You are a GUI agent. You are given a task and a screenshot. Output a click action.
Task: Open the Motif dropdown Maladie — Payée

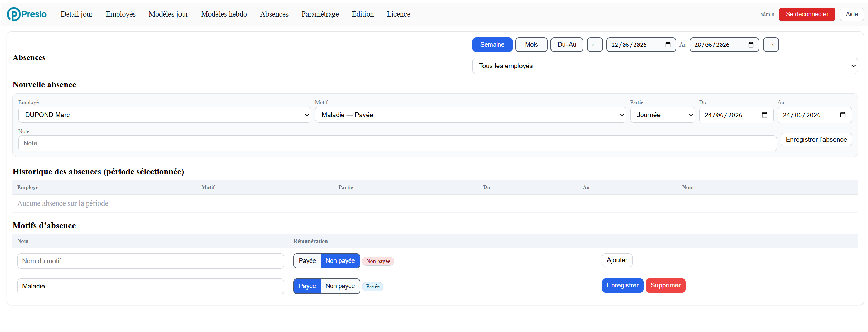tap(470, 115)
